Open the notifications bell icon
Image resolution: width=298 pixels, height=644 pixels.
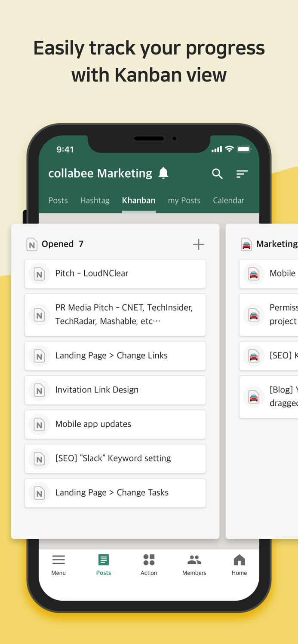163,173
